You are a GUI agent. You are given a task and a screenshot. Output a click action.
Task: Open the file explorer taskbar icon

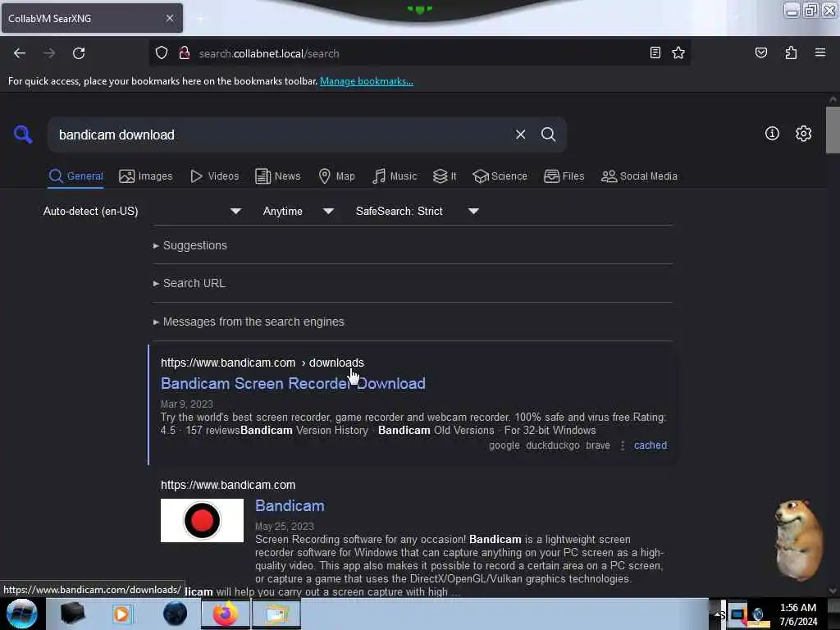click(x=276, y=614)
